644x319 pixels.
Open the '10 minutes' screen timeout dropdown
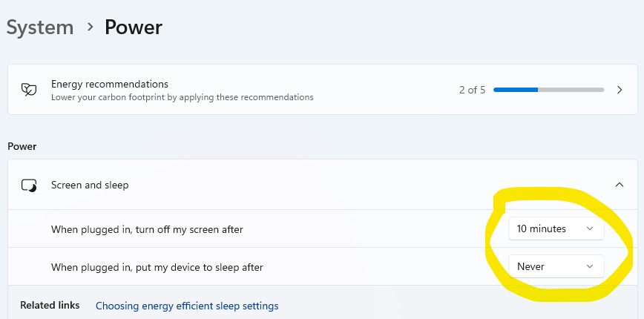(x=556, y=228)
